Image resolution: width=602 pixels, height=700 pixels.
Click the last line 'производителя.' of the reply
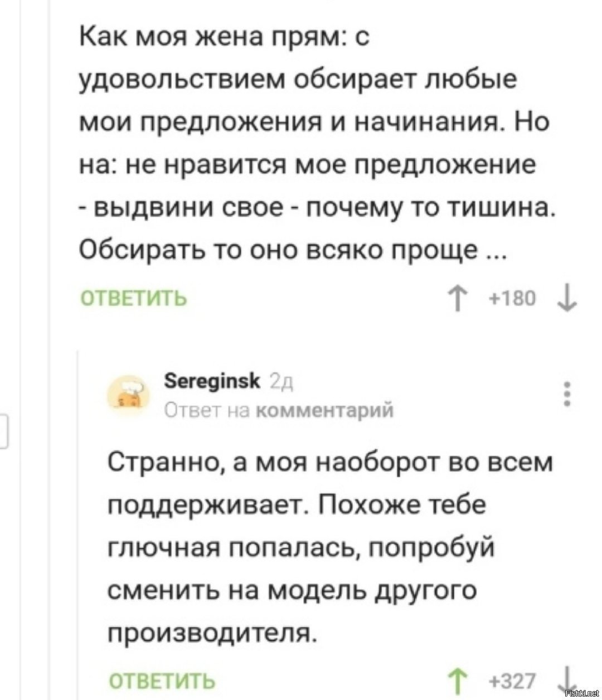212,633
